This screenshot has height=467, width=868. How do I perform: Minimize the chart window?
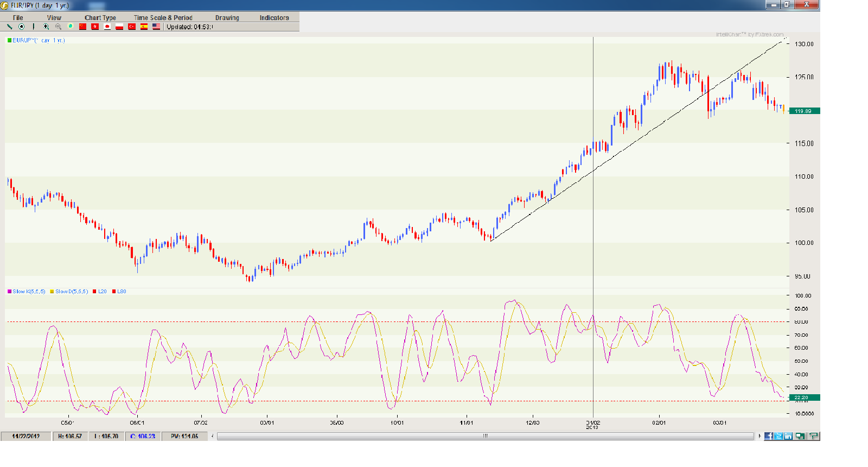[x=773, y=4]
